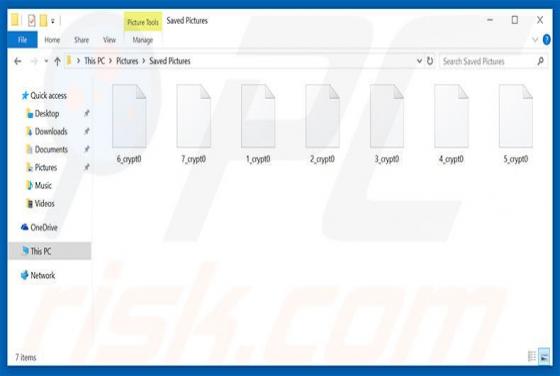Switch to details view in status bar
Viewport: 560px width, 376px height.
click(x=532, y=356)
